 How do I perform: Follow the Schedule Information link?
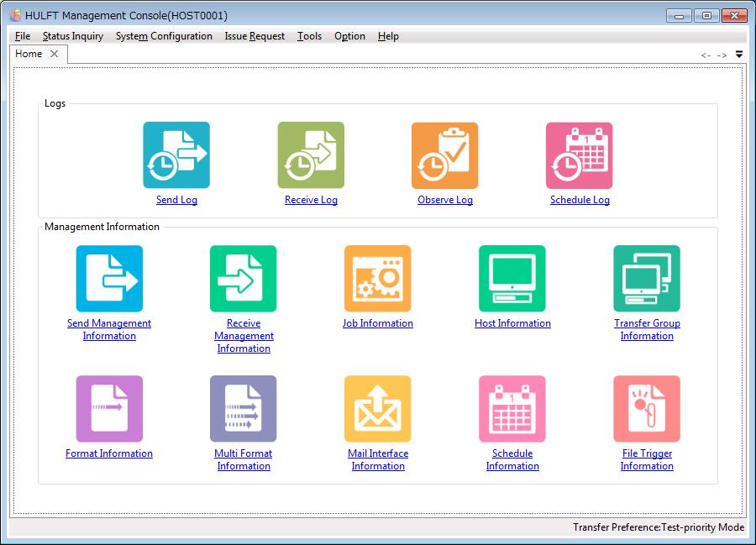[x=512, y=459]
